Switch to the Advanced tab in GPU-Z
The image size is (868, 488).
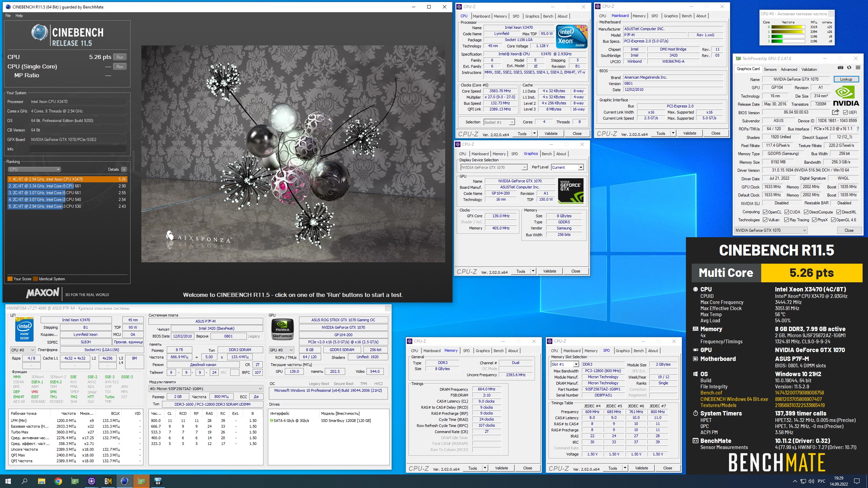pyautogui.click(x=789, y=69)
